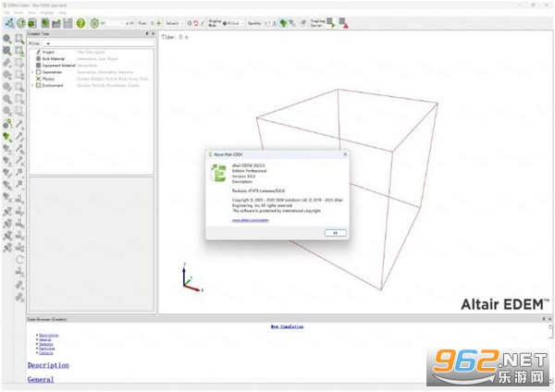Screen dimensions: 555x392
Task: Adjust the Opacity value stepper
Action: point(275,23)
